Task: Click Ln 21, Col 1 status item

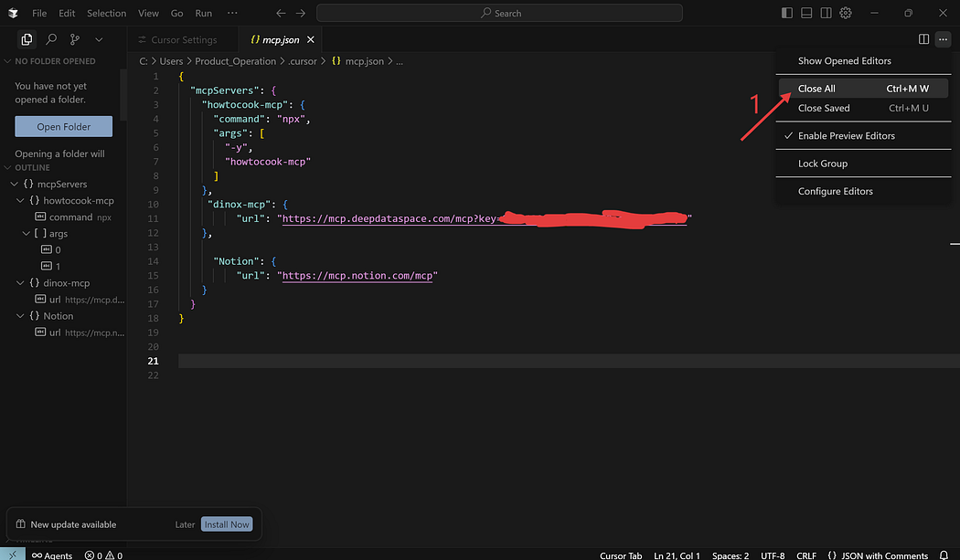Action: 677,555
